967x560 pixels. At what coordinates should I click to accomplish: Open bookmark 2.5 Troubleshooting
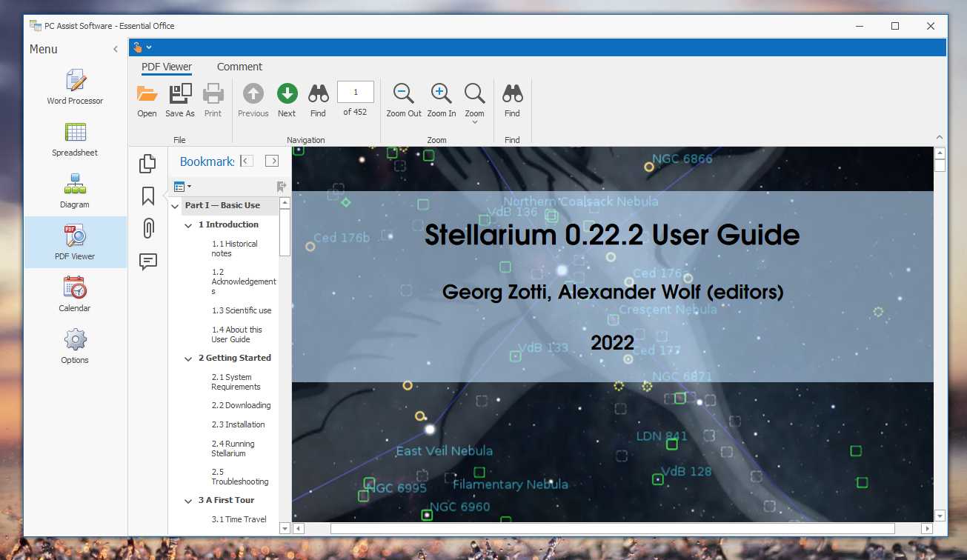(x=239, y=477)
